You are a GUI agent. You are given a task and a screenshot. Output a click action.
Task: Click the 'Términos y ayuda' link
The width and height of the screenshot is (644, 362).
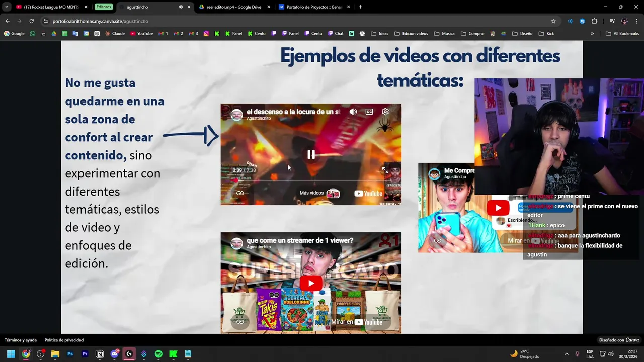(21, 340)
